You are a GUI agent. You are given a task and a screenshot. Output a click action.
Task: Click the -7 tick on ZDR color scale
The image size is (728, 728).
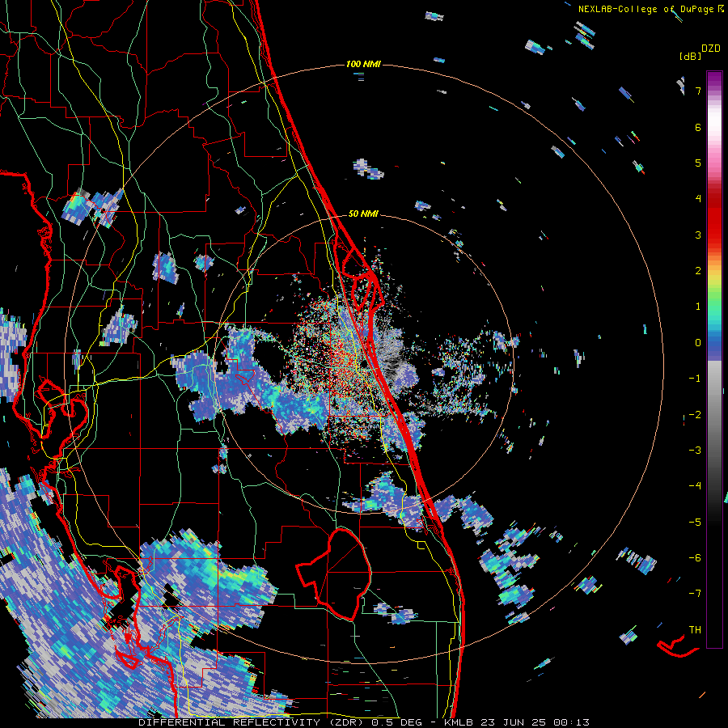coord(695,594)
